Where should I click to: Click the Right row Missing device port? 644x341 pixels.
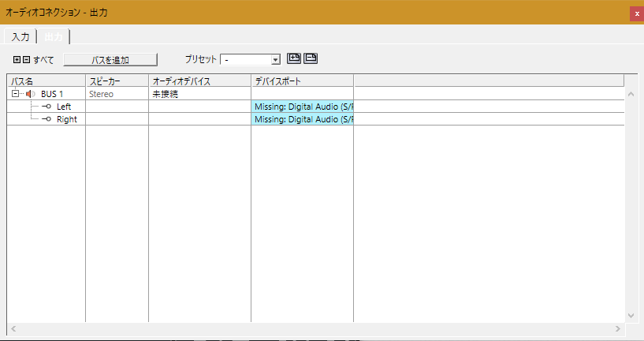coord(302,119)
